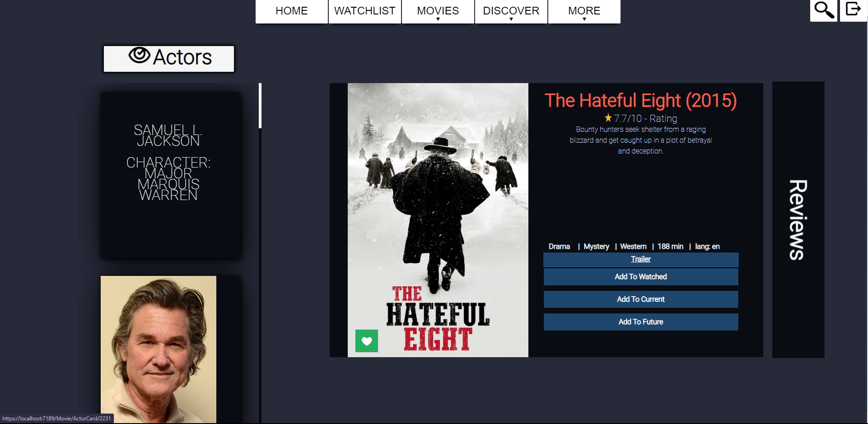Click Add To Watched button
868x424 pixels.
641,277
